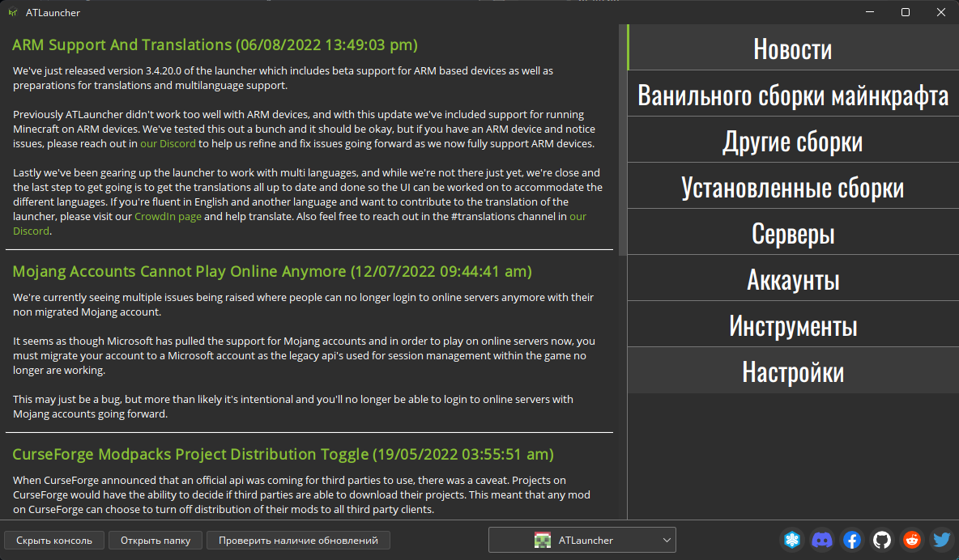Click the hexagonal ATLauncher community icon
Image resolution: width=959 pixels, height=560 pixels.
click(791, 540)
